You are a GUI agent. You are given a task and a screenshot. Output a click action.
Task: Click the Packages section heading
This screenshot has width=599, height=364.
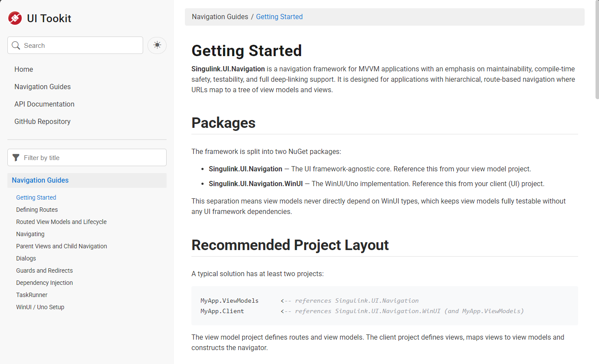tap(224, 123)
